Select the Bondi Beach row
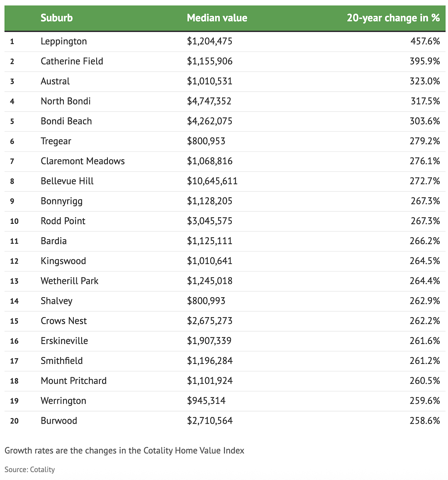This screenshot has width=448, height=480. point(225,121)
